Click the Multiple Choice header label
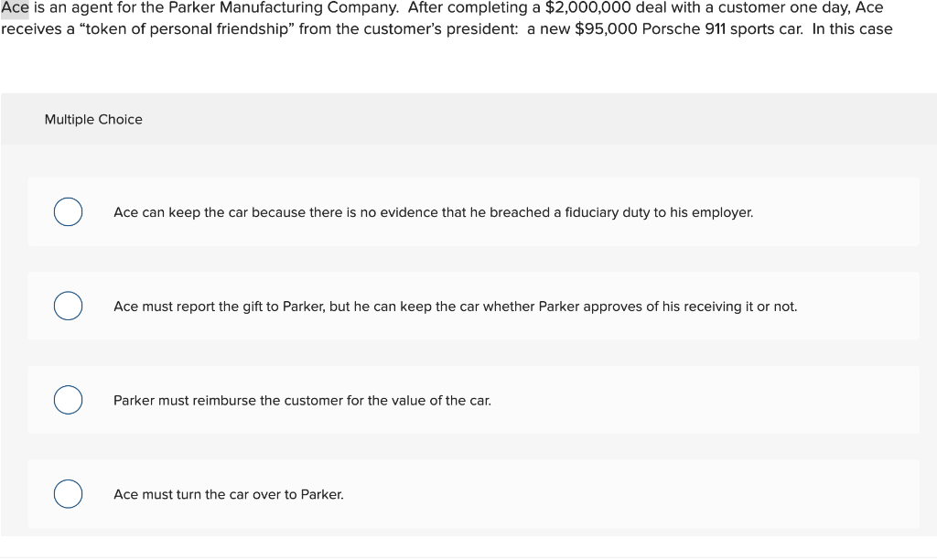The image size is (937, 560). click(x=93, y=119)
